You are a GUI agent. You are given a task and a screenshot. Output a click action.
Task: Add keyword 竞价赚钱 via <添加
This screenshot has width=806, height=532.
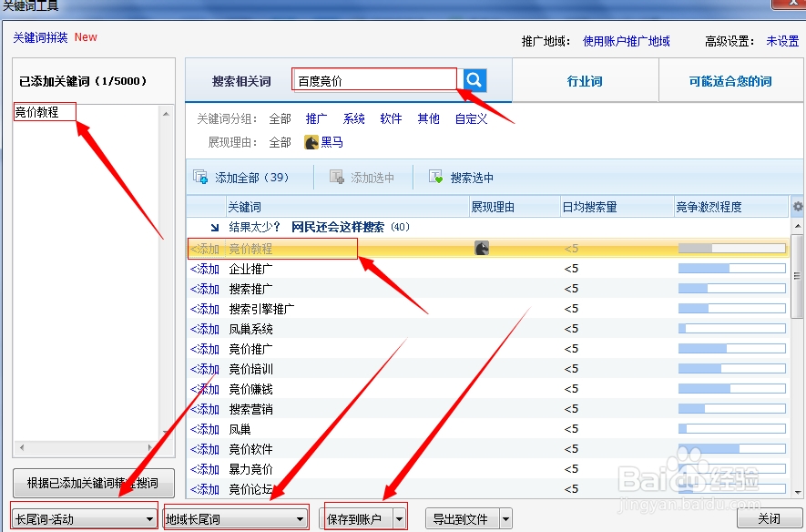tap(205, 389)
